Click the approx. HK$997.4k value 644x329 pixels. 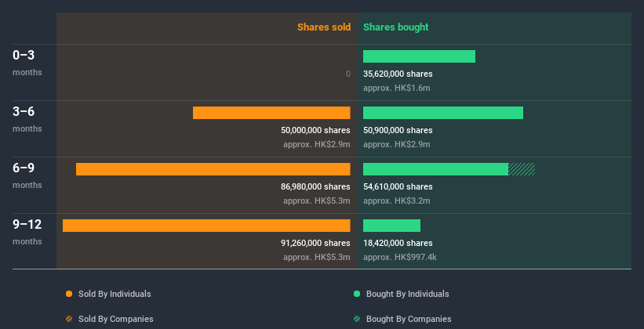[x=400, y=257]
